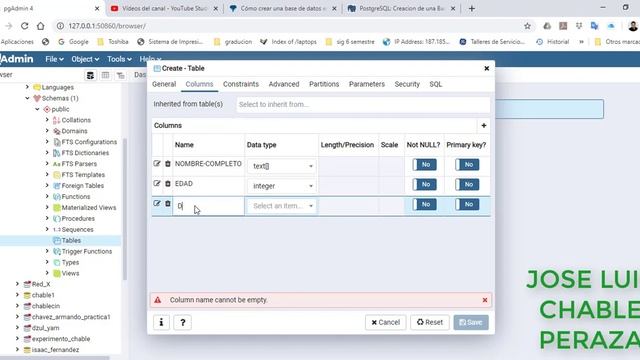Select the Materialized Views tree item
The image size is (640, 360).
point(89,207)
